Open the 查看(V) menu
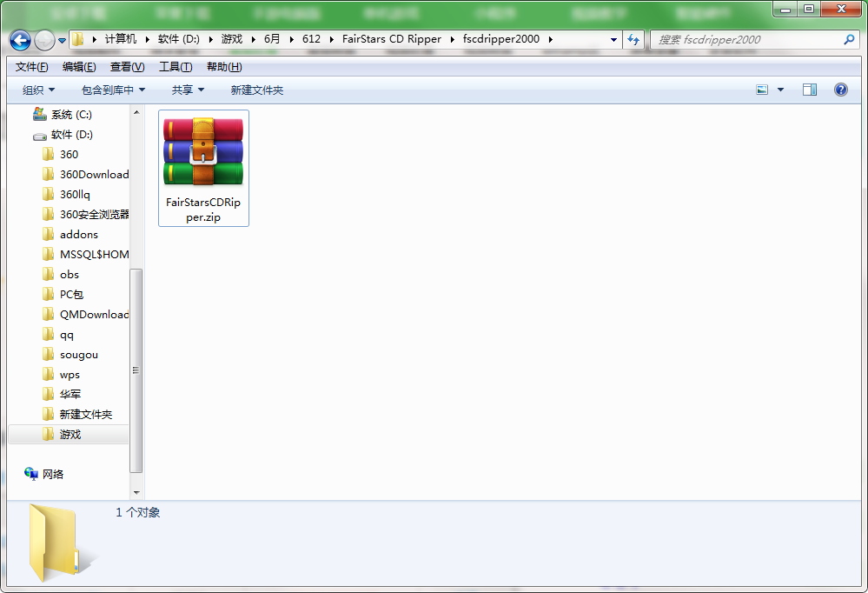The image size is (868, 593). [128, 67]
